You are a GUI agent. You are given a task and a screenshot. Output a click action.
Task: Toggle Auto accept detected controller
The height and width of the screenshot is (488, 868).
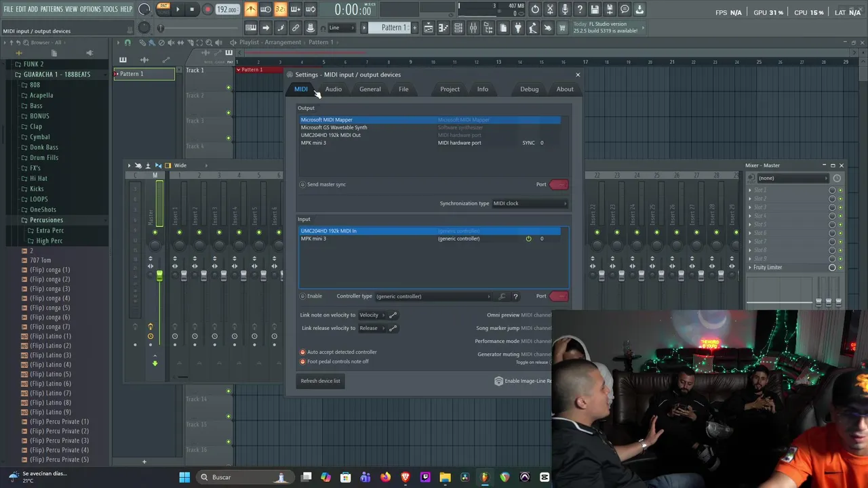(303, 352)
